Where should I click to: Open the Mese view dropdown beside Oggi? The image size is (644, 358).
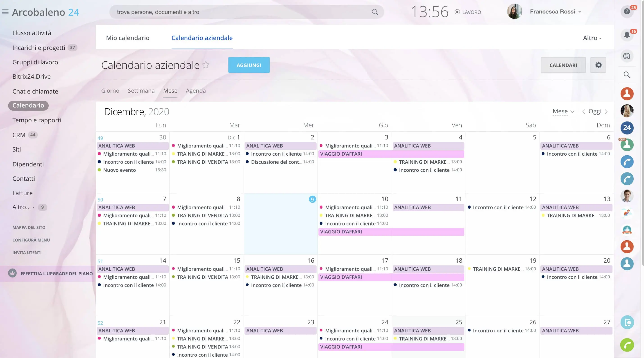coord(563,111)
